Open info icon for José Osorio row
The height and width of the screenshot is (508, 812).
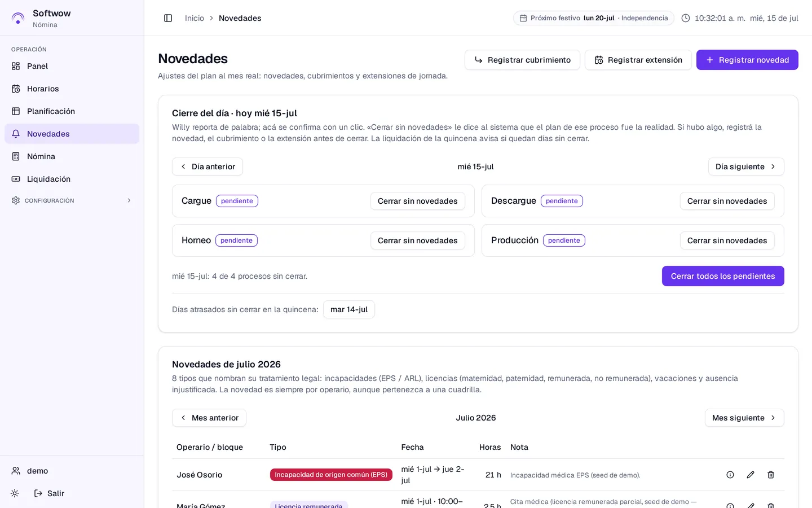click(730, 475)
